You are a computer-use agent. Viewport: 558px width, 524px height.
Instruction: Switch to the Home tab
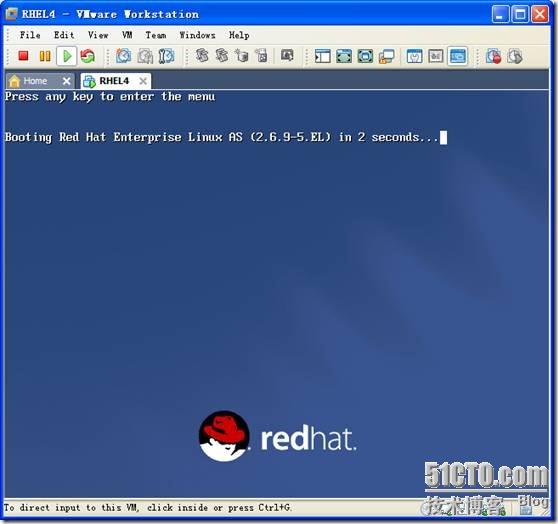coord(35,81)
